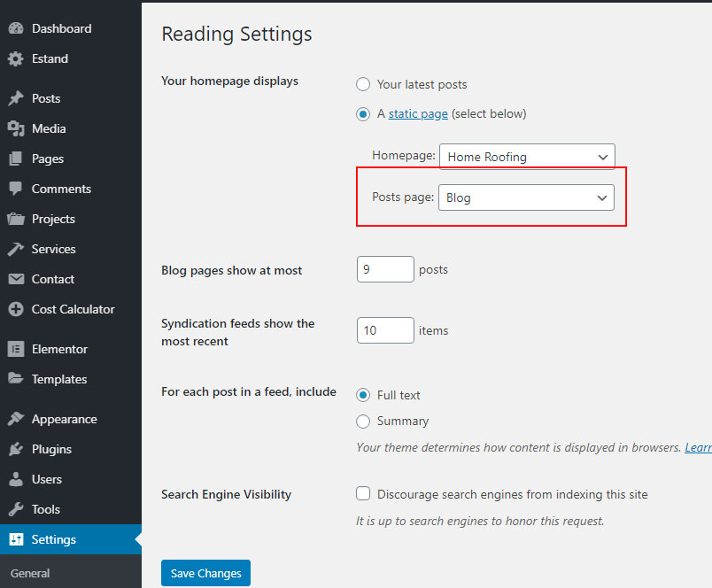Click the blog pages posts count field
Viewport: 712px width, 588px height.
click(x=385, y=269)
